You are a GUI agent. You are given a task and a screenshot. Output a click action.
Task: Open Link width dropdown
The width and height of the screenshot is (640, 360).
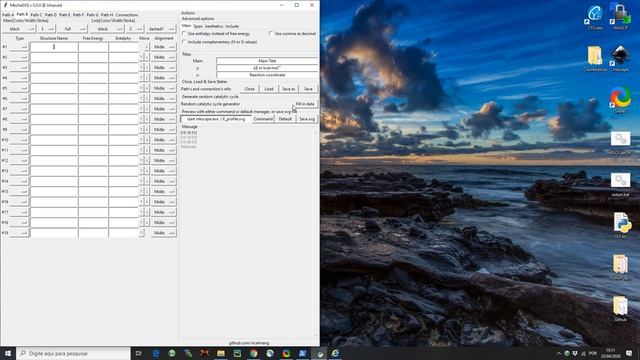(135, 29)
